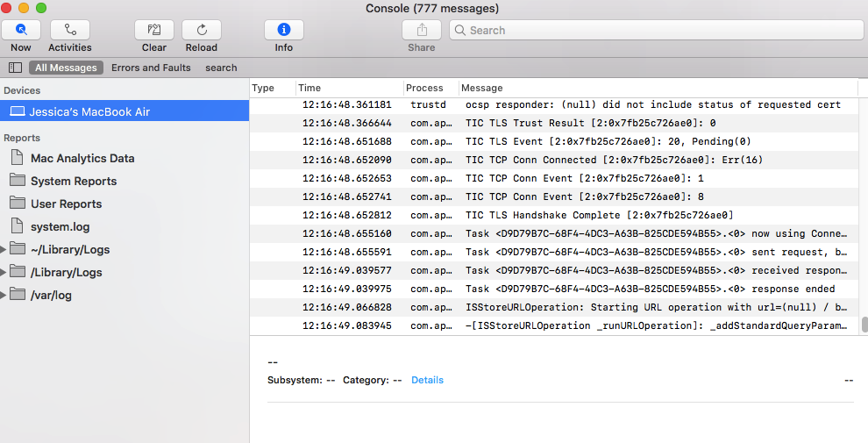The height and width of the screenshot is (443, 868).
Task: Select the Task 'received respon…' row
Action: point(553,270)
